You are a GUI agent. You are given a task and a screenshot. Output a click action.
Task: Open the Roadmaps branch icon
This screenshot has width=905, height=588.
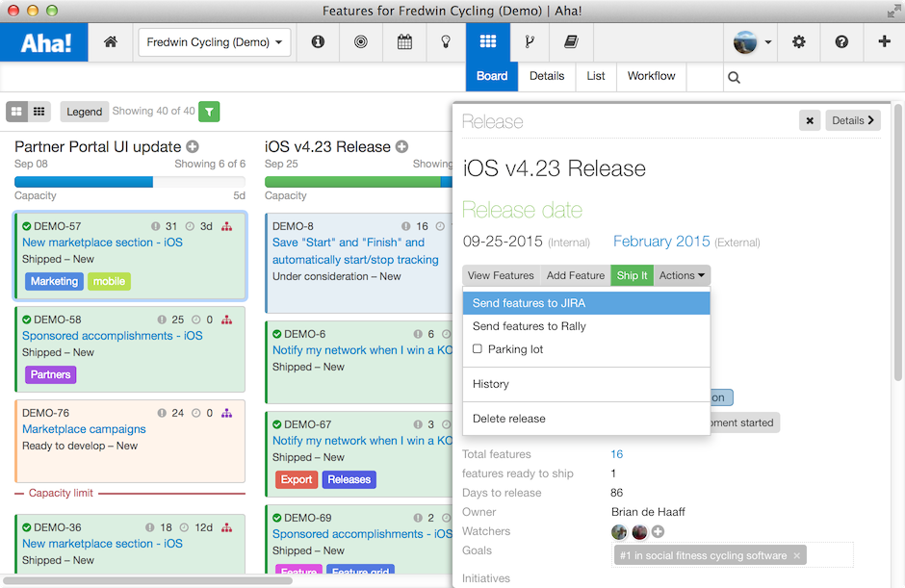530,41
